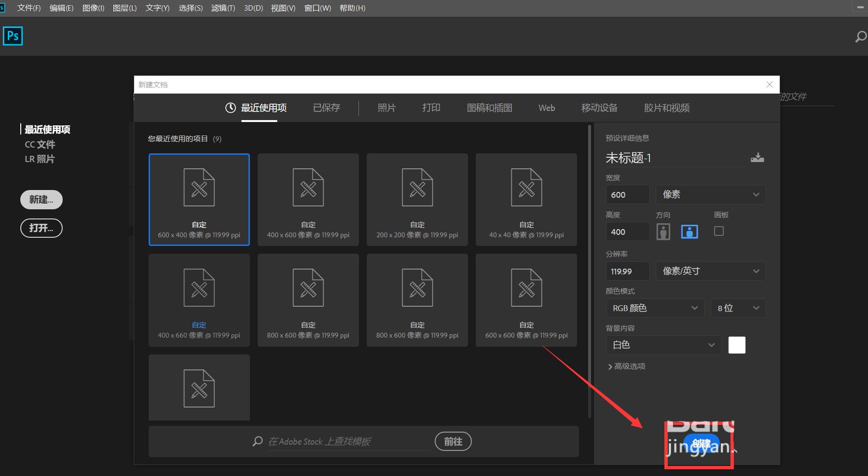
Task: Open the 8 位 bit depth dropdown
Action: 738,308
